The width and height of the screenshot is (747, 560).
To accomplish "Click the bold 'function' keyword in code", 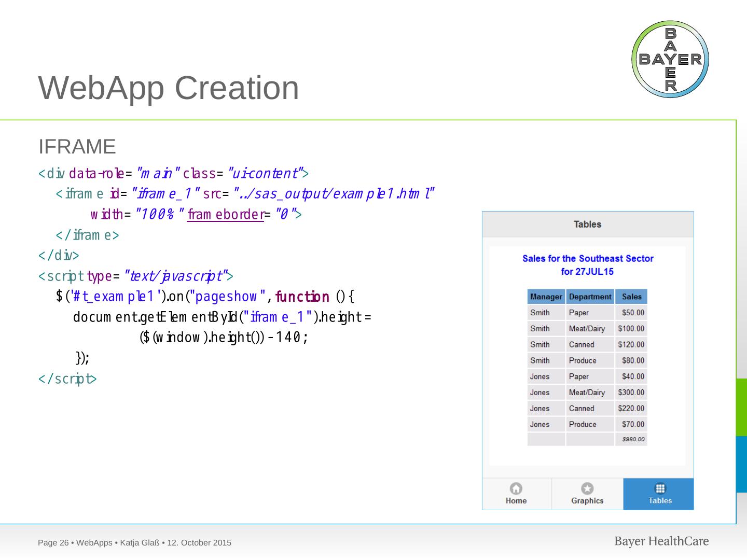I will [x=302, y=297].
